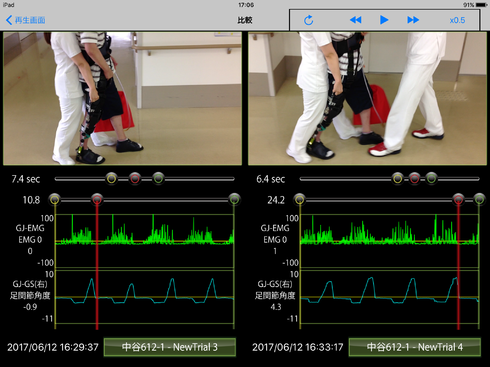Viewport: 490px width, 367px height.
Task: Open trial selector 中谷612-1 - NewTrial 4
Action: tap(415, 347)
